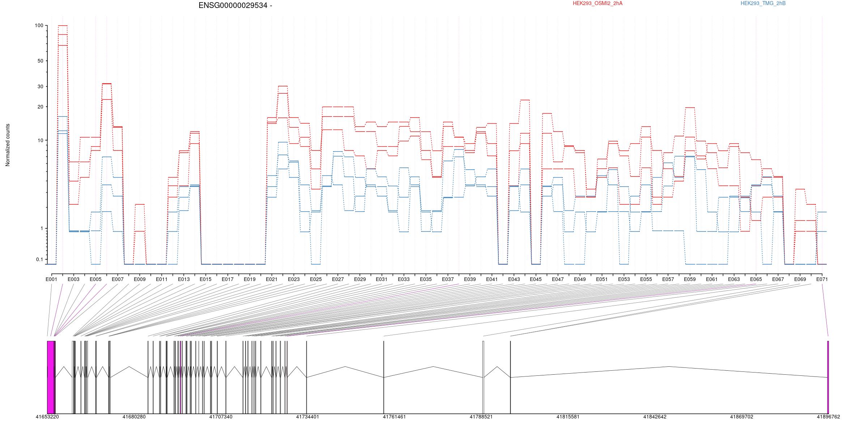868x434 pixels.
Task: Click exon label E069
Action: pyautogui.click(x=800, y=279)
